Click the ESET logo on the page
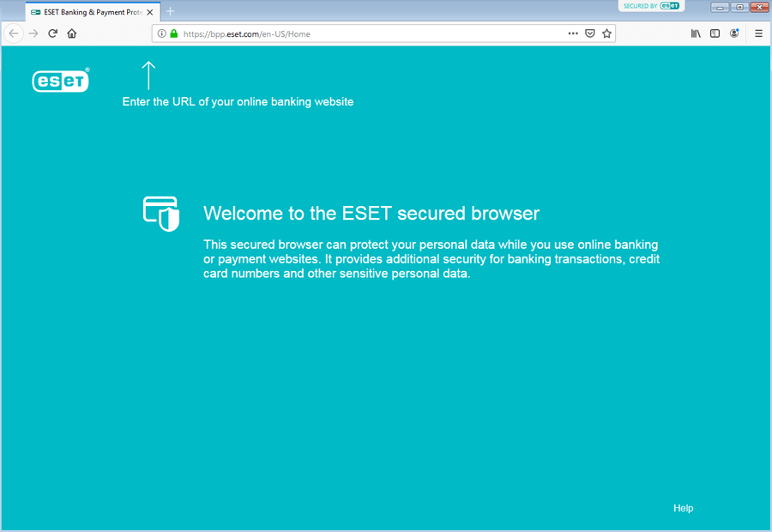The width and height of the screenshot is (772, 532). [60, 80]
